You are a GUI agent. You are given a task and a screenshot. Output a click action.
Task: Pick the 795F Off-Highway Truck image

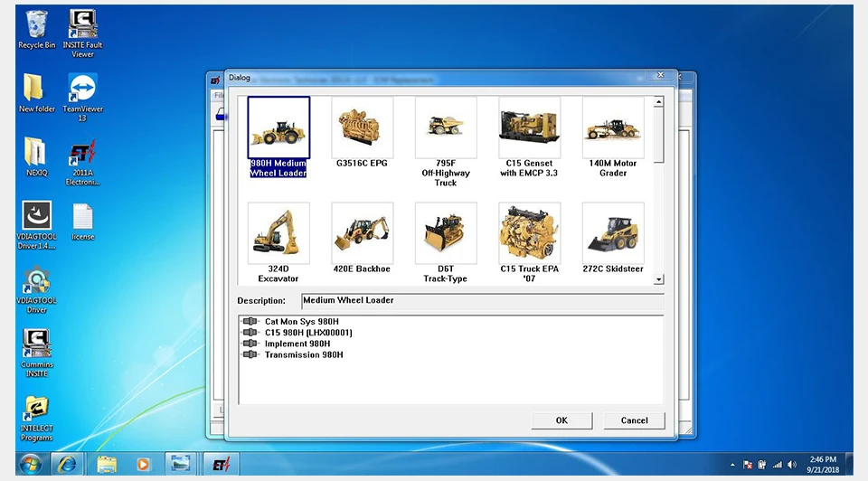pyautogui.click(x=446, y=127)
